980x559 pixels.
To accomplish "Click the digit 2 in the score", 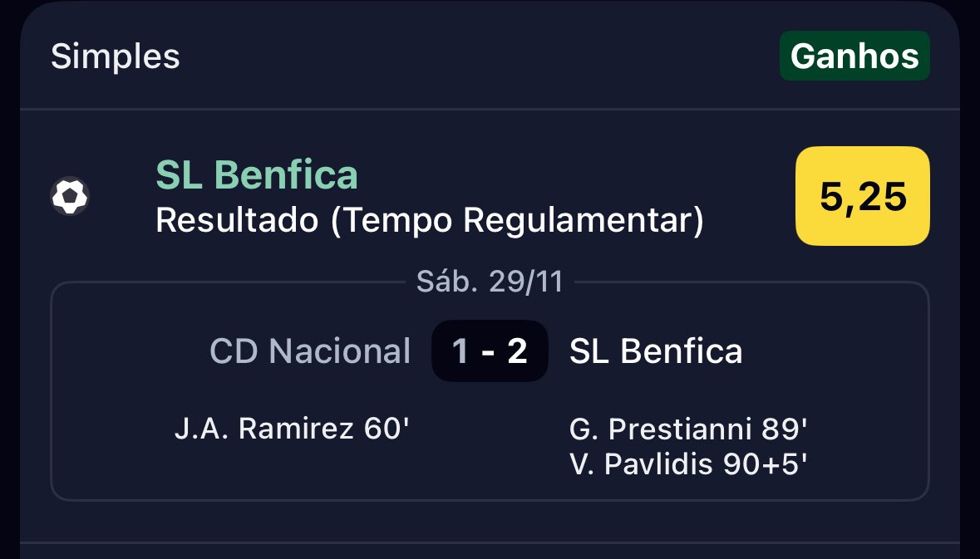I will coord(518,351).
